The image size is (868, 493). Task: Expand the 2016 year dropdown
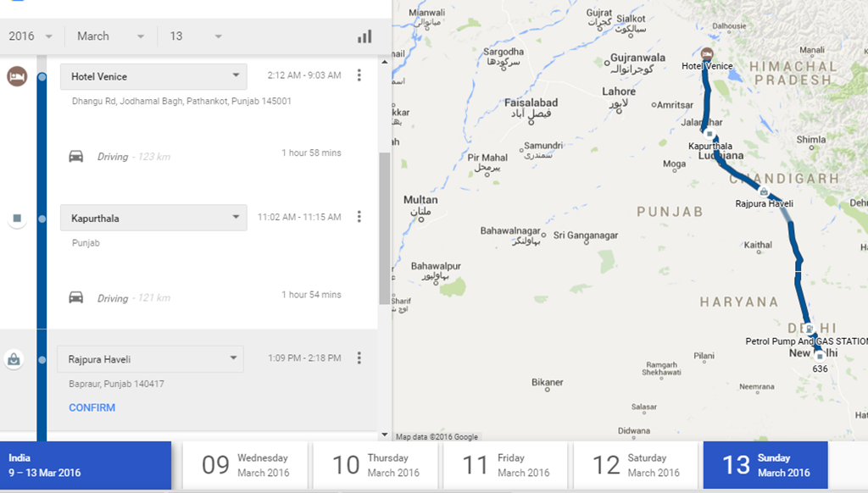(x=31, y=36)
